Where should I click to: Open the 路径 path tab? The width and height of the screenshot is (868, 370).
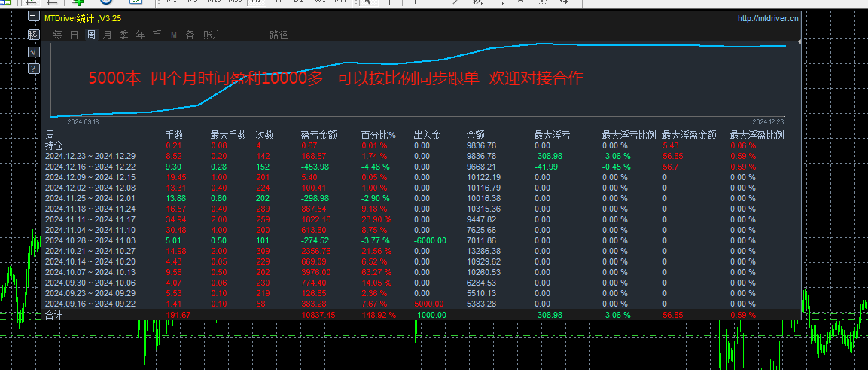coord(279,35)
